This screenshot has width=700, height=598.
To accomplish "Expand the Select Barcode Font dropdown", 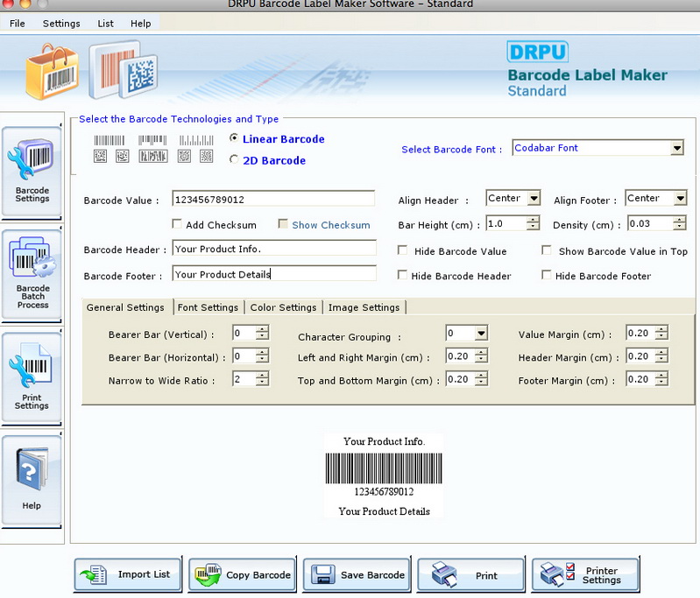I will point(676,149).
